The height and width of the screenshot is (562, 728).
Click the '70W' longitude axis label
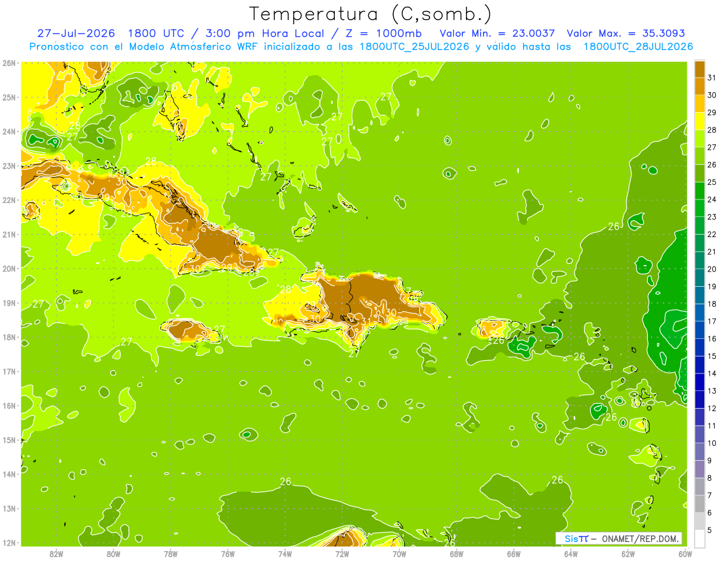click(x=399, y=554)
